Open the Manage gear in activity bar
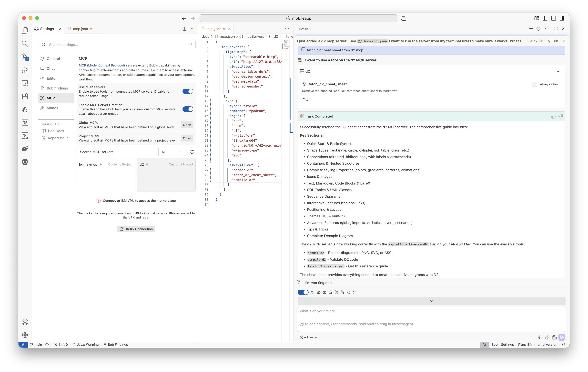Viewport: 588px width, 372px height. coord(25,335)
